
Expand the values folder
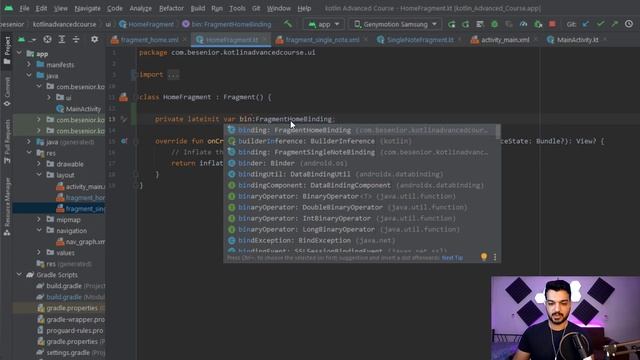click(x=39, y=252)
